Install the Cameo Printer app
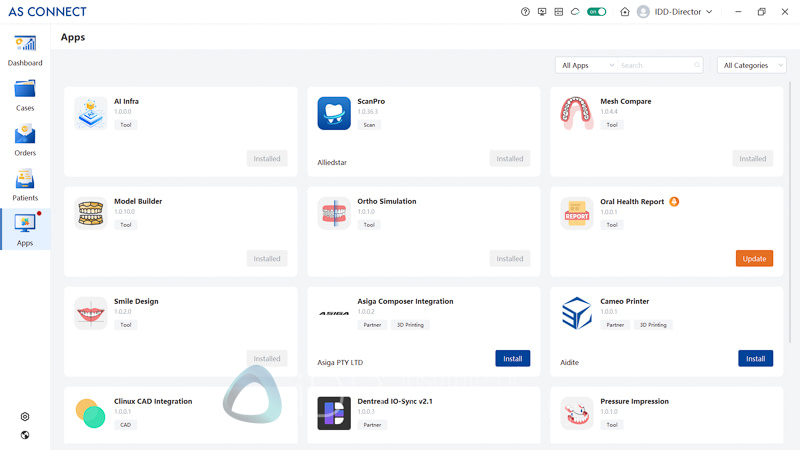Viewport: 800px width, 450px height. click(755, 358)
